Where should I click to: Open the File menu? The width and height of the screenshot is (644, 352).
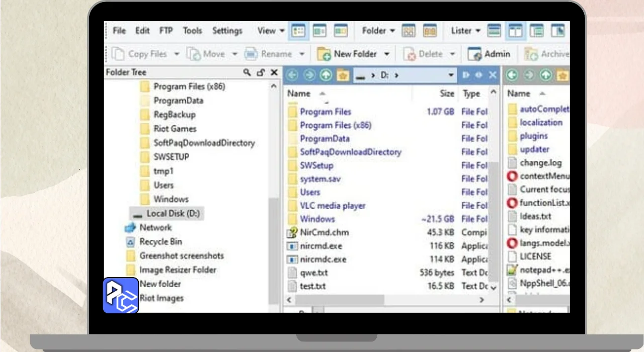[119, 31]
